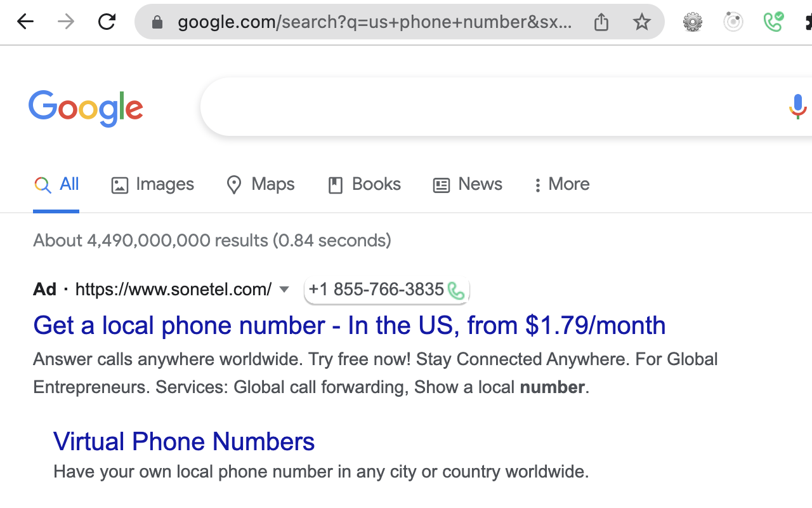
Task: Expand the sonetel ad URL dropdown arrow
Action: [284, 290]
